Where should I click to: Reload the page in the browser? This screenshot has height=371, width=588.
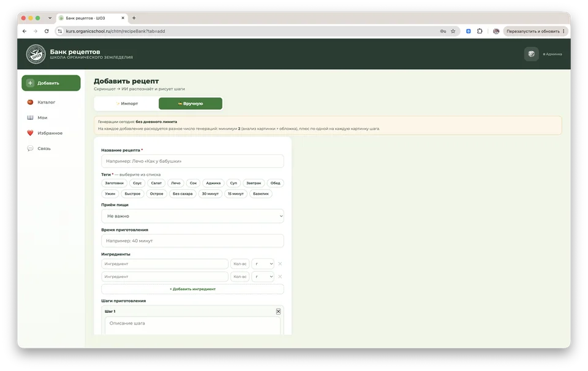click(x=47, y=31)
